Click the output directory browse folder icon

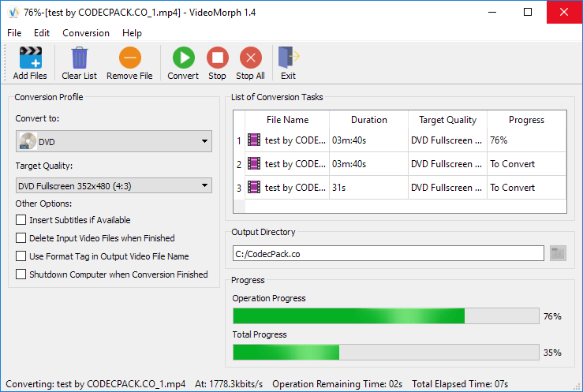[x=558, y=253]
